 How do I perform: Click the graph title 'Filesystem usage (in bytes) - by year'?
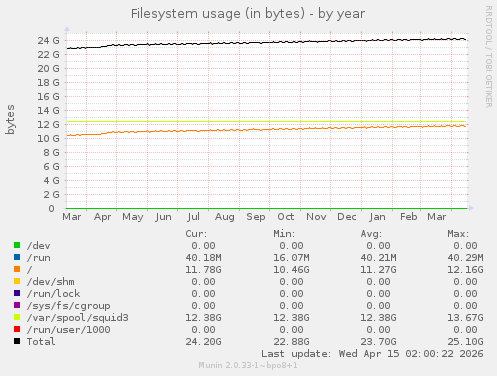tap(248, 14)
